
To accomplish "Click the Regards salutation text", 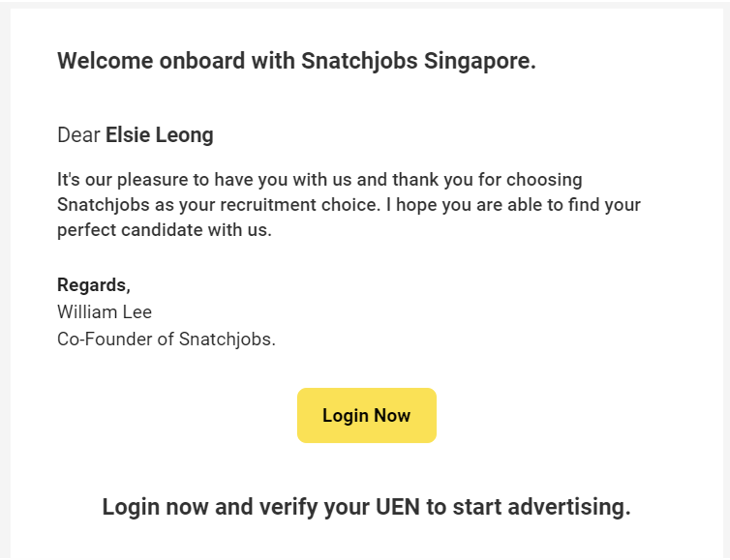I will click(x=93, y=285).
